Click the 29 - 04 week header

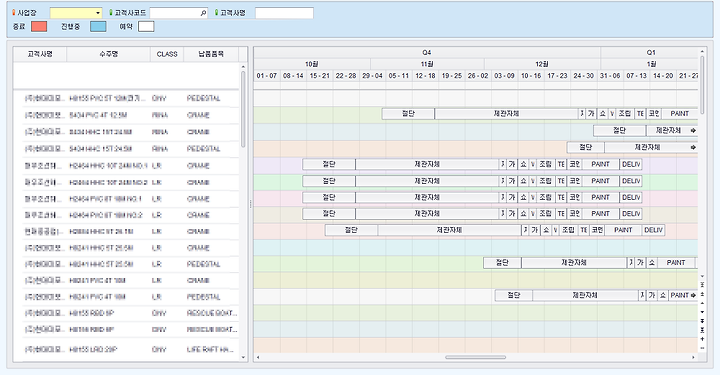click(372, 76)
